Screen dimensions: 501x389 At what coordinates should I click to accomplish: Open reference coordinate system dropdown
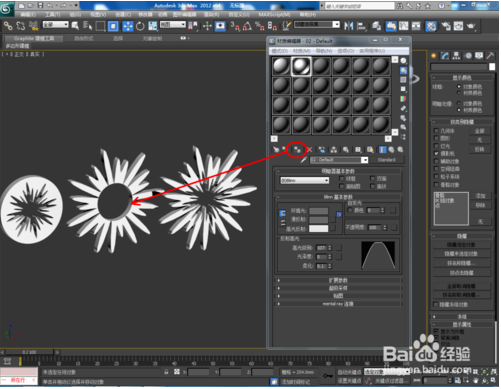pos(173,25)
